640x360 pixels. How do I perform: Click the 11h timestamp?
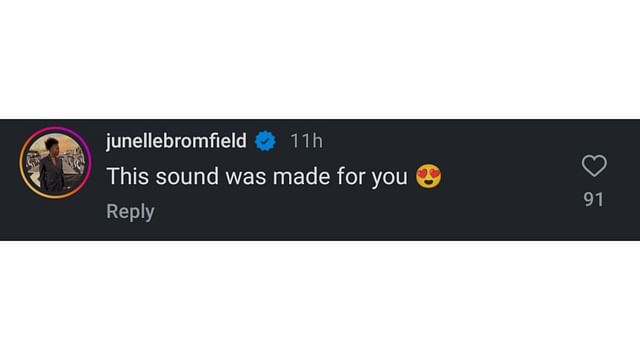click(306, 141)
